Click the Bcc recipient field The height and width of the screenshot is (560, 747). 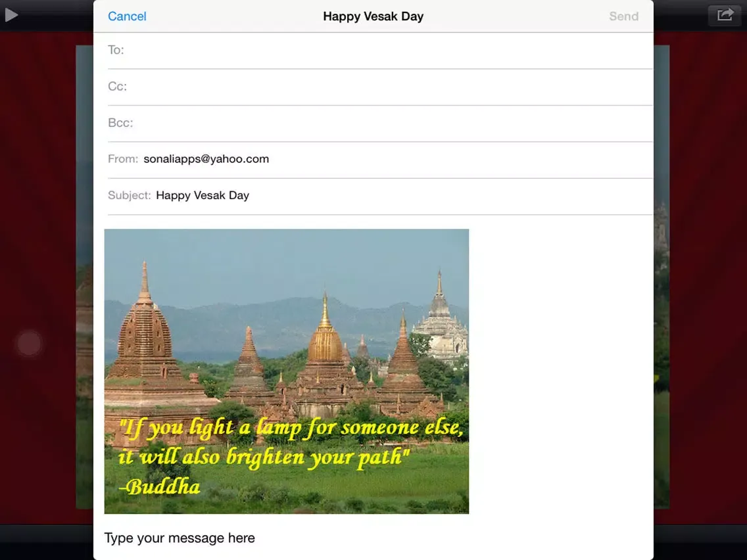click(x=380, y=124)
